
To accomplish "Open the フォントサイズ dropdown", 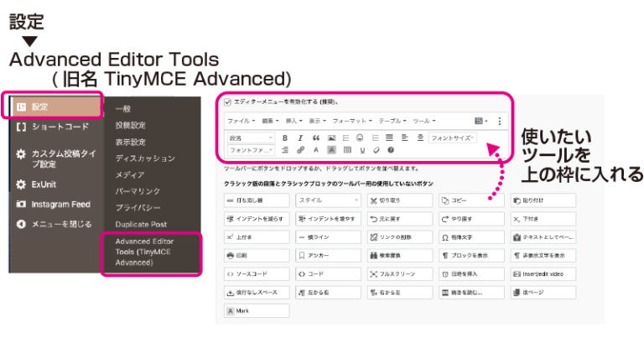I will coord(453,138).
